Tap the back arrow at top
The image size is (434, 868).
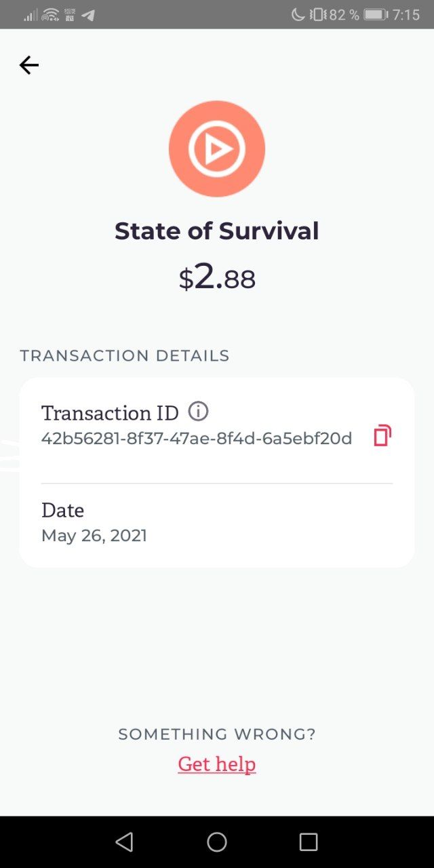click(29, 65)
